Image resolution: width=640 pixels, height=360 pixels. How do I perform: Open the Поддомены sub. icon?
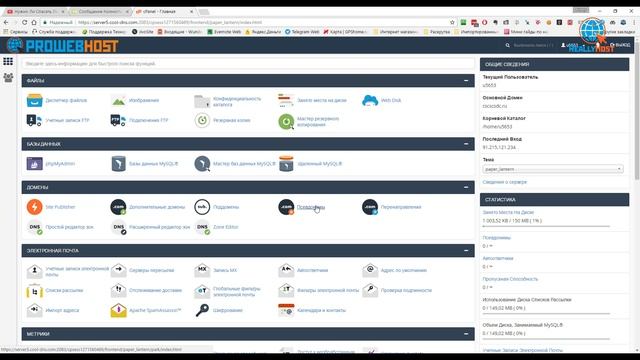pos(202,207)
